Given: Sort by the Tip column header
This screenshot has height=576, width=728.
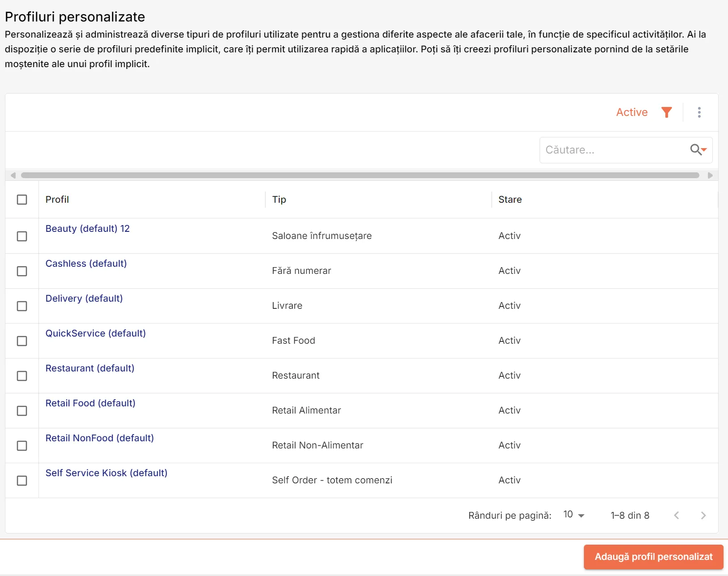Looking at the screenshot, I should coord(279,200).
